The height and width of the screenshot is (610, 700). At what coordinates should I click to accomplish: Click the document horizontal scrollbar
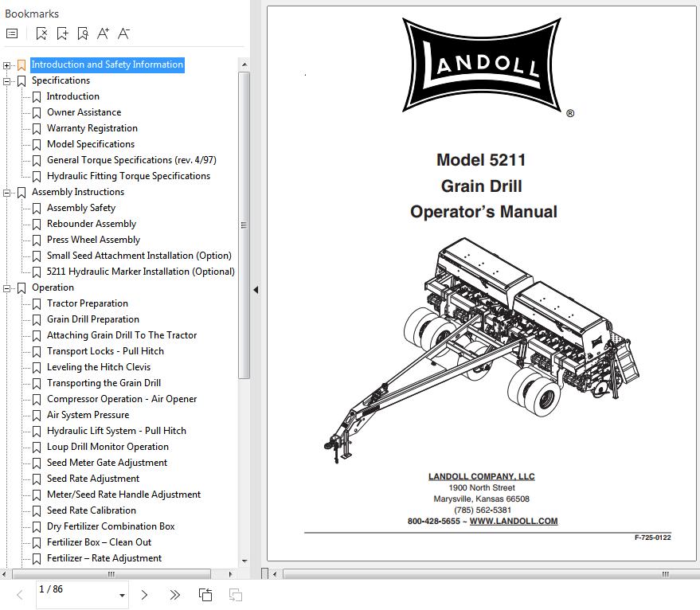(x=491, y=574)
